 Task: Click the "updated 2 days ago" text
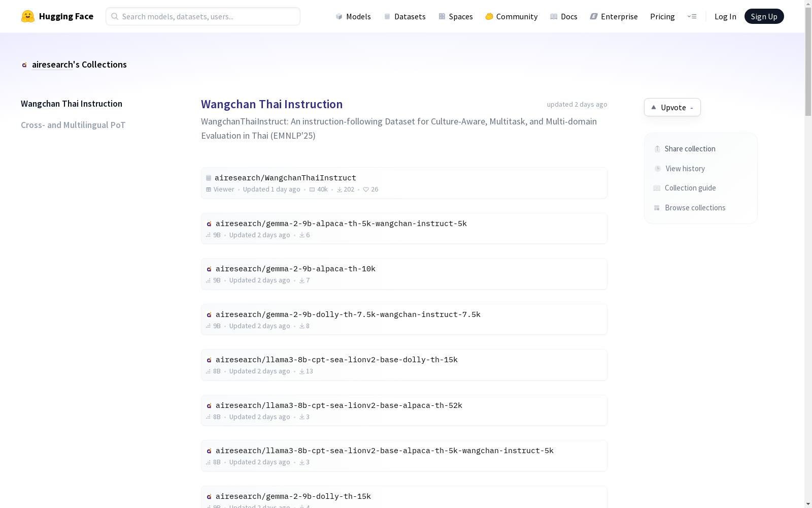click(x=577, y=104)
